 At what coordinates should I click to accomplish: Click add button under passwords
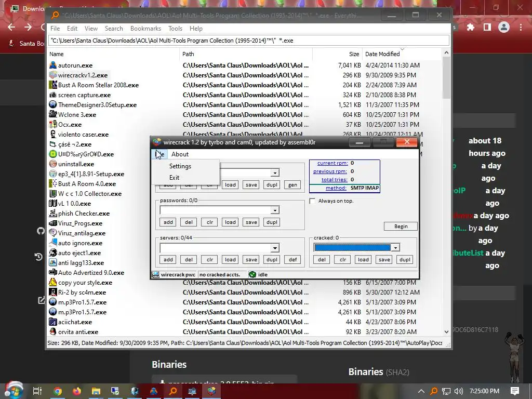(168, 222)
